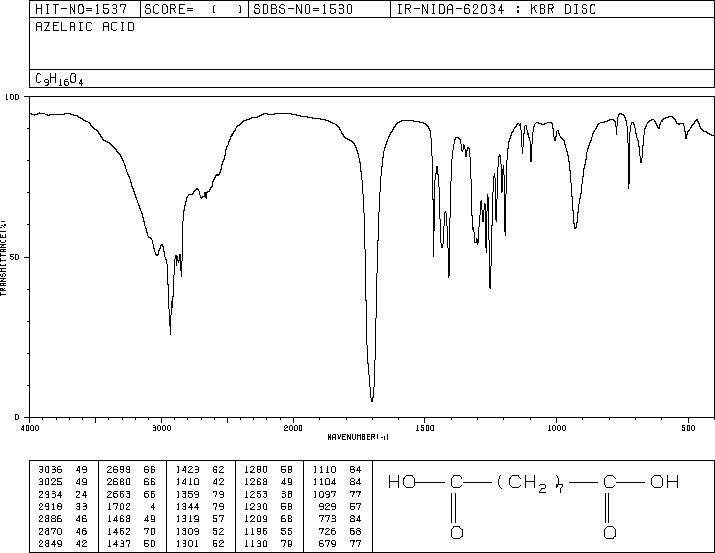Image resolution: width=715 pixels, height=553 pixels.
Task: Select the TRANSMITTANCE axis title
Action: tap(3, 258)
